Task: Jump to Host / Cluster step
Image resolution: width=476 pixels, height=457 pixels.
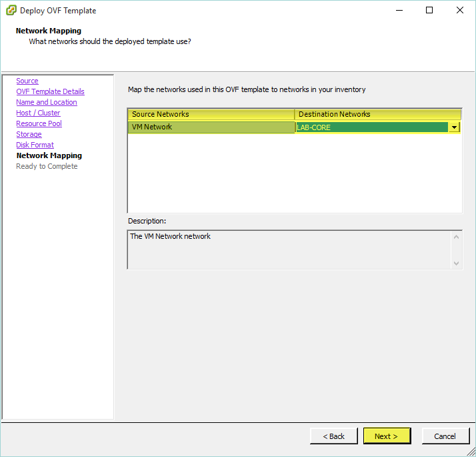Action: [x=38, y=113]
